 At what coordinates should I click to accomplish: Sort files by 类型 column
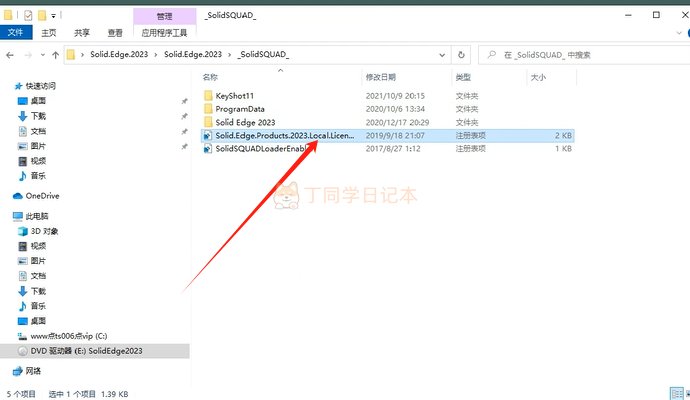(x=463, y=77)
